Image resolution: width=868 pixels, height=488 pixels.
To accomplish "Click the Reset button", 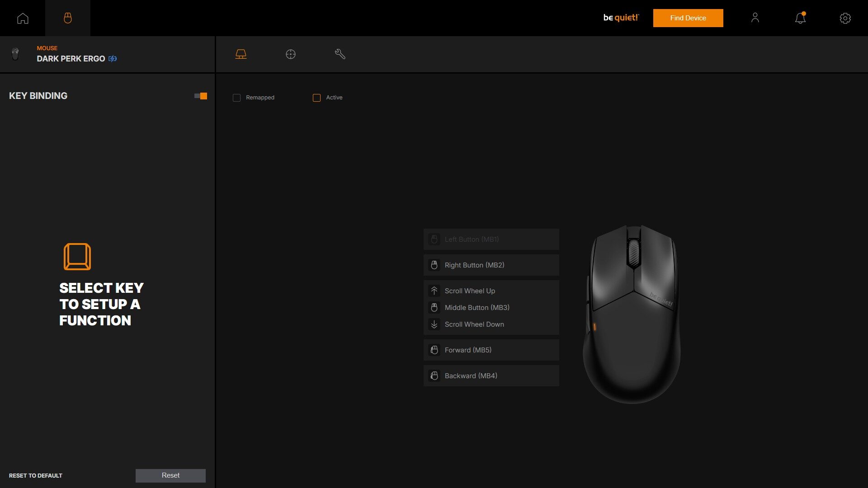I will [x=170, y=475].
